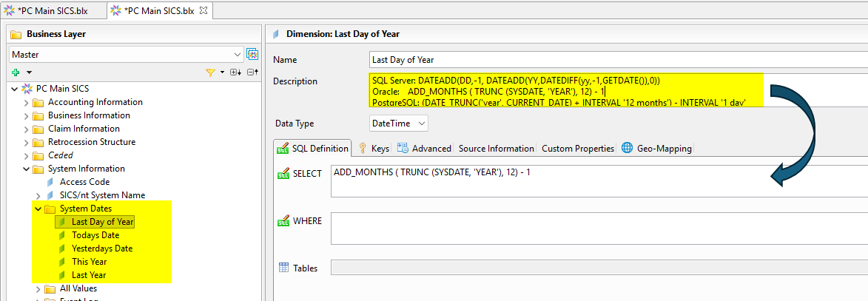Select Last Year in tree
Screen dimensions: 868x301
[x=89, y=275]
